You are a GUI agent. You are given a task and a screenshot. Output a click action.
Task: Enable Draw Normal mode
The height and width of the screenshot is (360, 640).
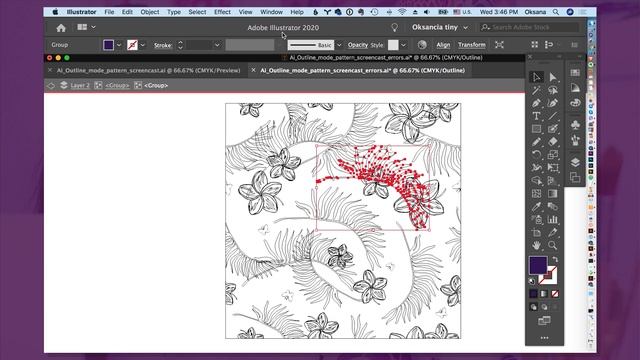(533, 307)
